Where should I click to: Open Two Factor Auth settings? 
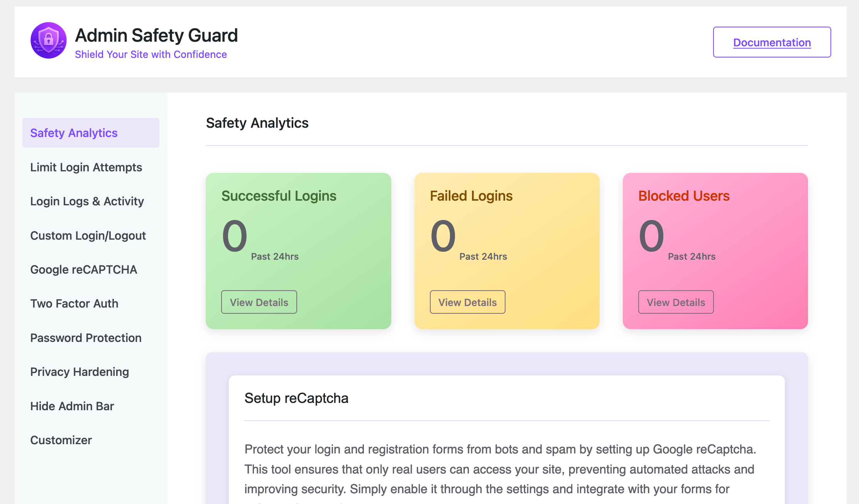(x=74, y=303)
